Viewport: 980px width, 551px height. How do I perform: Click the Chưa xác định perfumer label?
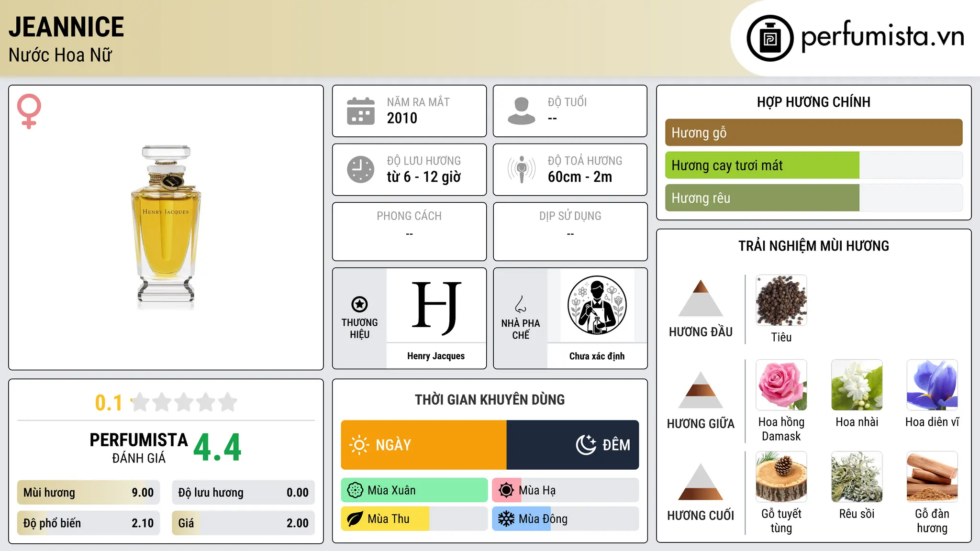click(597, 356)
